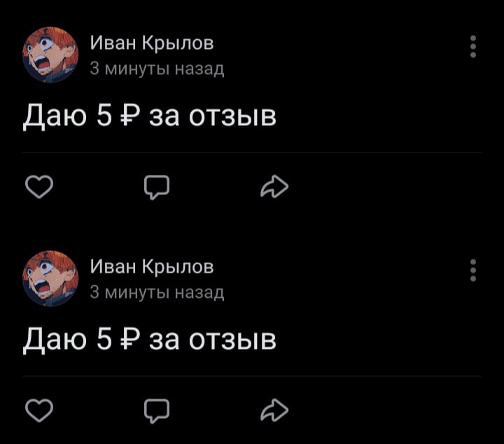The height and width of the screenshot is (444, 504).
Task: Open Иван Крылов profile from first post
Action: (152, 43)
